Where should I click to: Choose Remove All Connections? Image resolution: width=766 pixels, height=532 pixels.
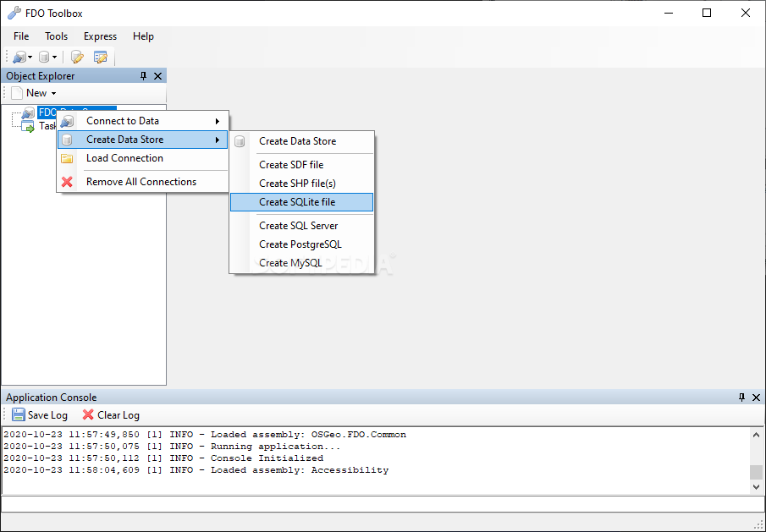(x=143, y=182)
